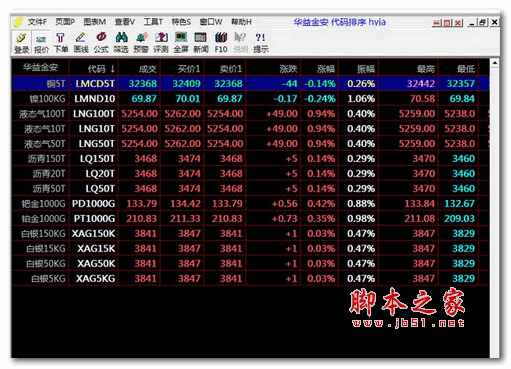
Task: Open the 文件F menu
Action: [x=37, y=22]
